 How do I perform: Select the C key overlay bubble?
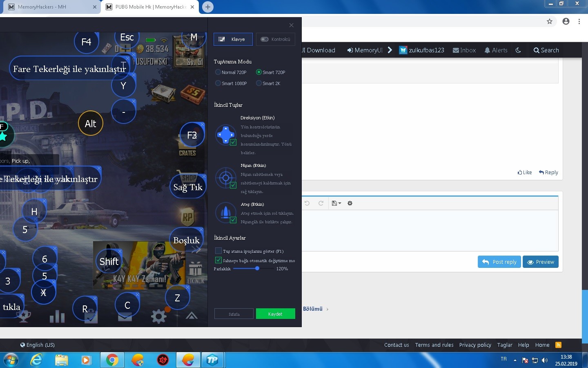127,305
